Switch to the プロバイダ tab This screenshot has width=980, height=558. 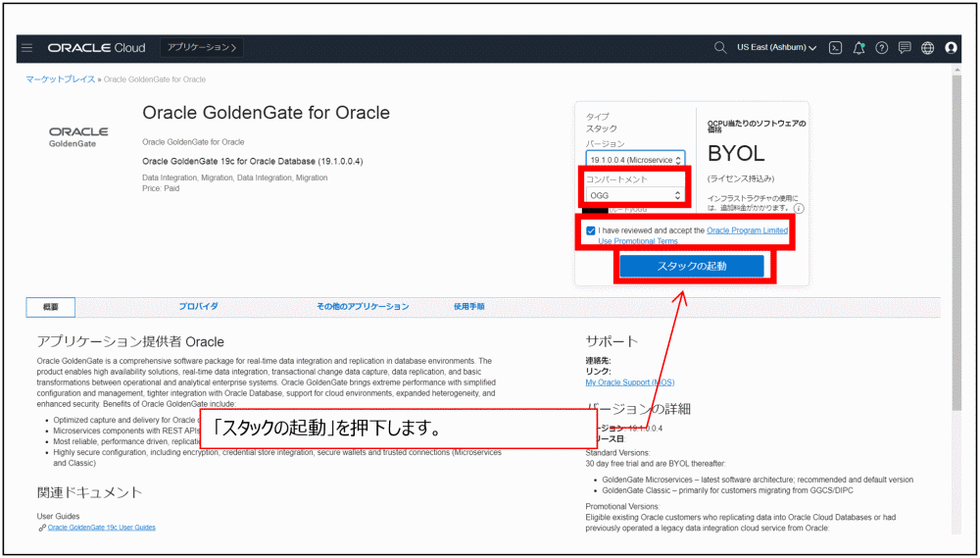click(x=198, y=307)
